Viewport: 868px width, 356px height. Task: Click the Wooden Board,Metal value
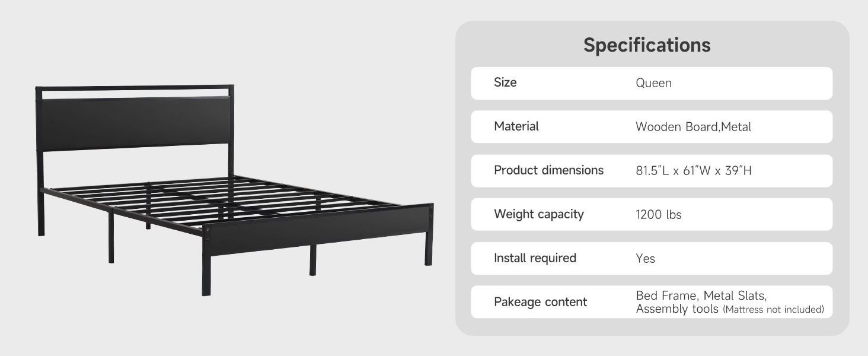tap(693, 127)
